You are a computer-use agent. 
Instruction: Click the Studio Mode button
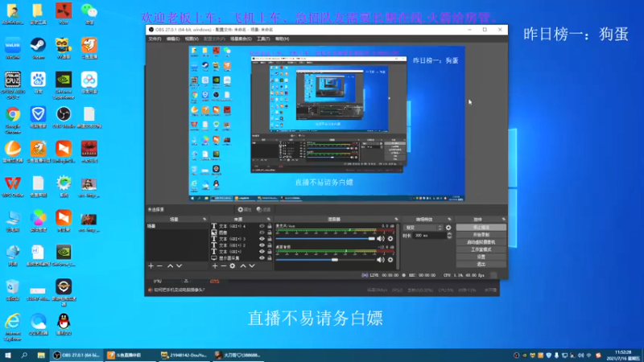tap(481, 249)
